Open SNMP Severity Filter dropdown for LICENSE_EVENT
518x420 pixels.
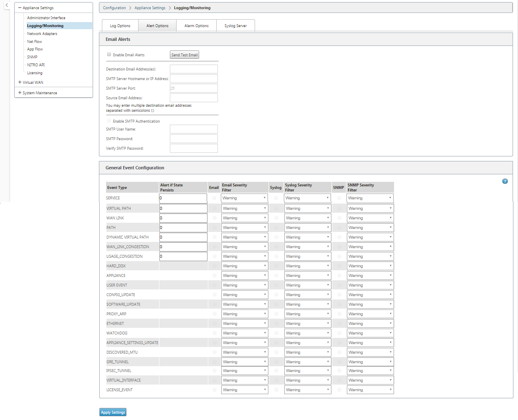370,390
